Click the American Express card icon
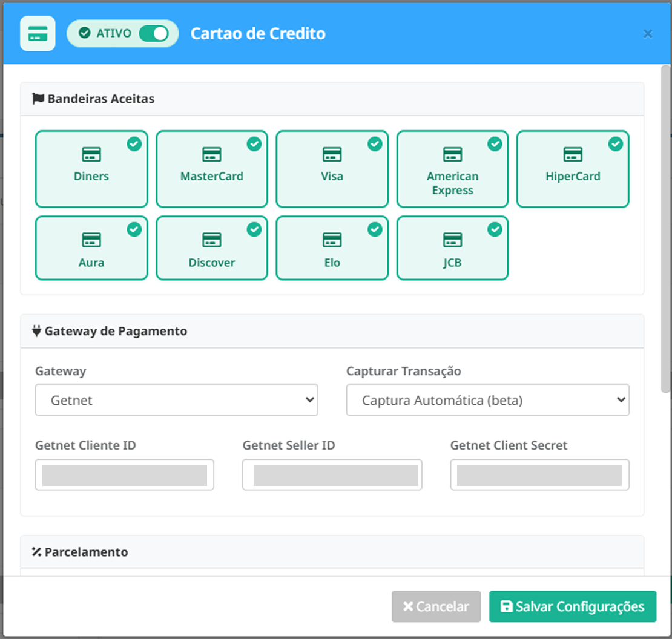Screen dimensions: 672x639 coord(453,154)
